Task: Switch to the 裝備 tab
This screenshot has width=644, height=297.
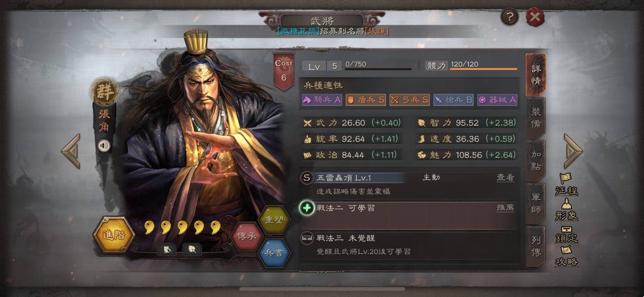Action: point(536,118)
